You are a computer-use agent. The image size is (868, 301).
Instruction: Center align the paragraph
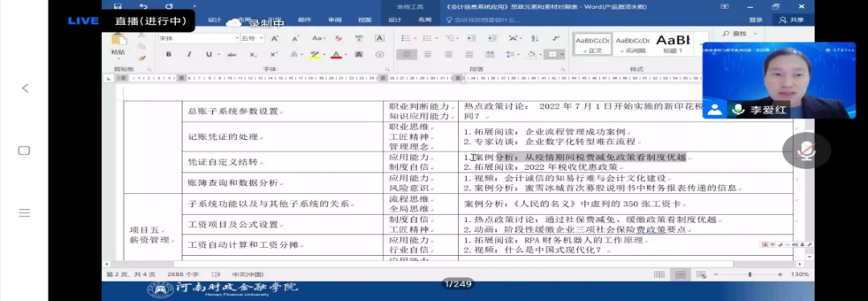(x=428, y=54)
